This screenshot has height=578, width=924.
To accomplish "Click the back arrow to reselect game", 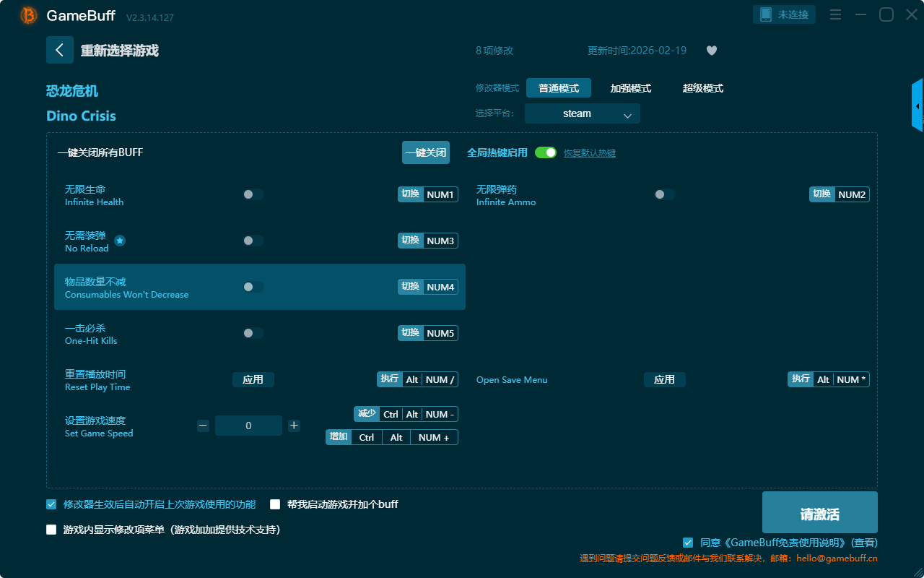I will pyautogui.click(x=60, y=50).
